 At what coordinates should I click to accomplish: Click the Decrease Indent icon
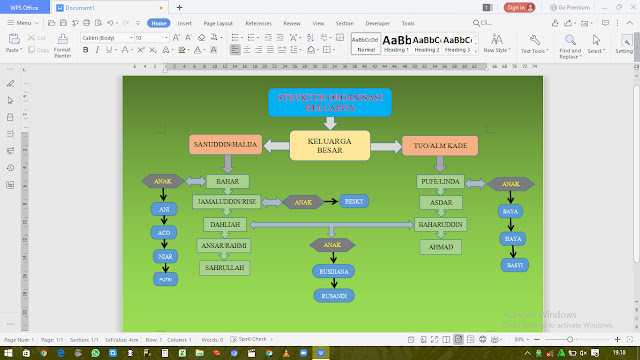pos(268,38)
